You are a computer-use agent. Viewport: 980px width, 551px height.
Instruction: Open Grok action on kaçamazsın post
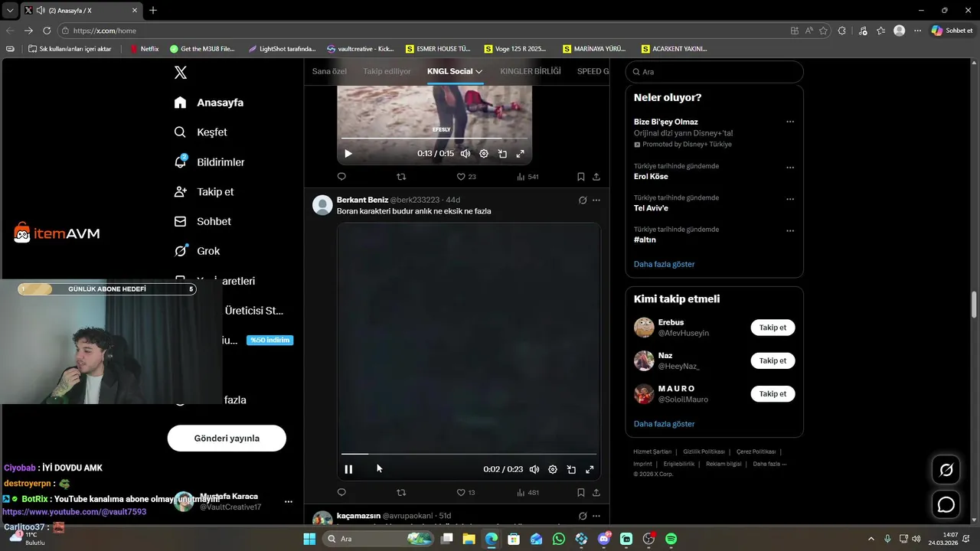click(583, 516)
